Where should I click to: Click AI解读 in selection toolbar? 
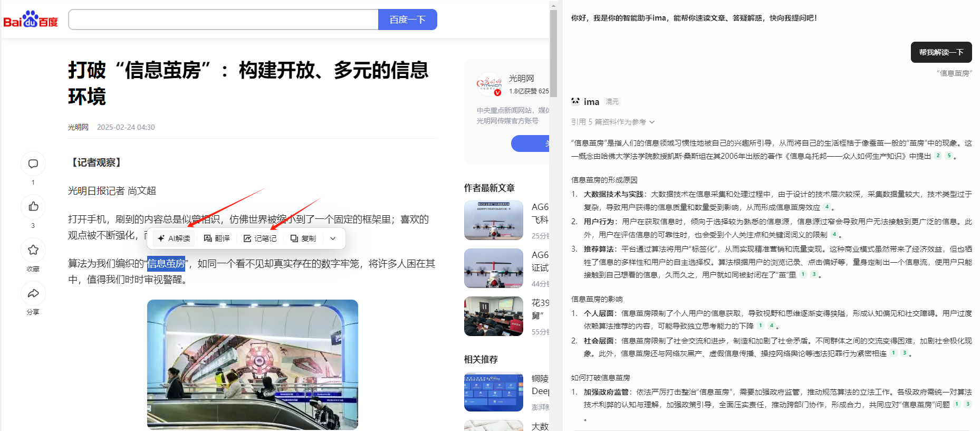coord(174,238)
